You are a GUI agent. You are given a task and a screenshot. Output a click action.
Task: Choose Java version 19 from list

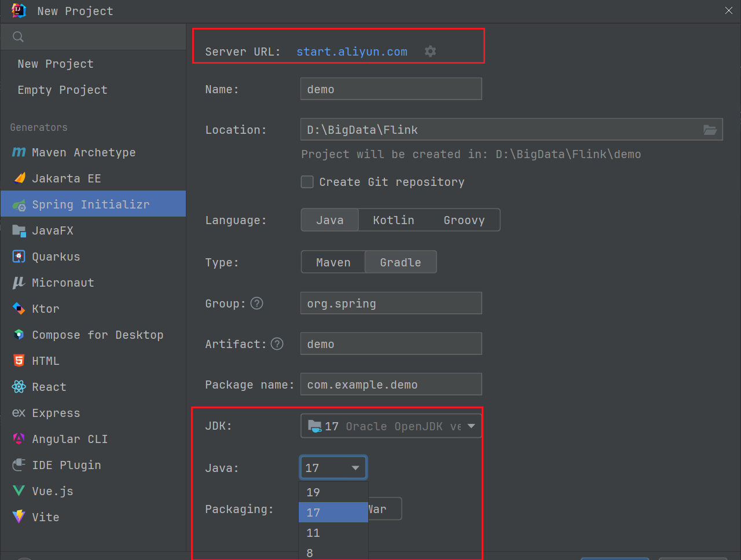pyautogui.click(x=333, y=492)
